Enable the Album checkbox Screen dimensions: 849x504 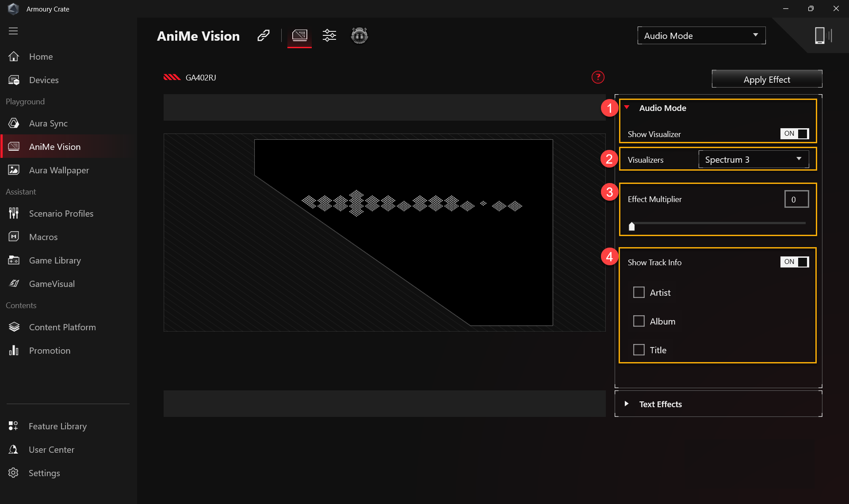point(639,321)
